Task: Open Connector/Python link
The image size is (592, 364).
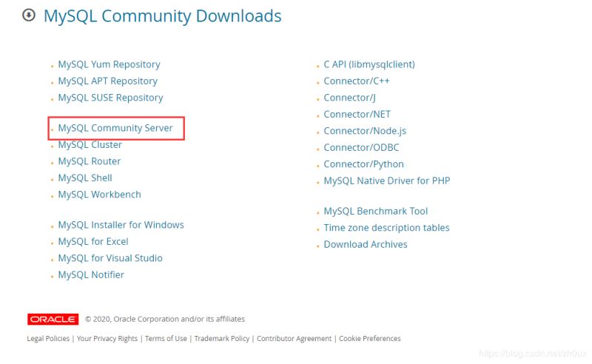Action: point(363,164)
